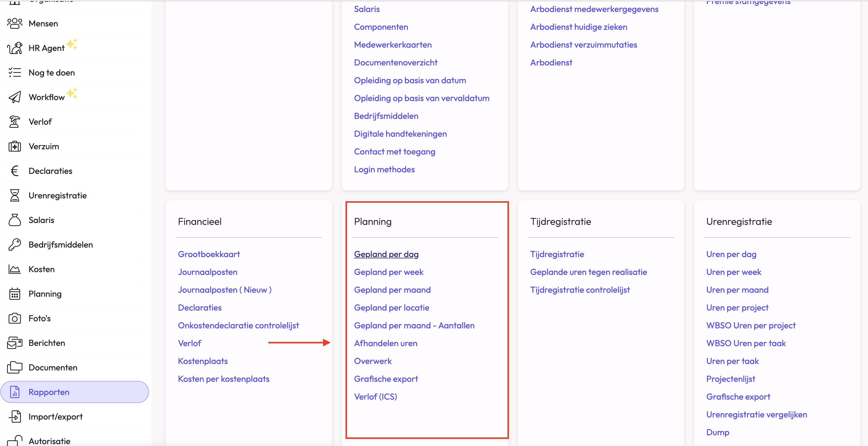This screenshot has height=446, width=868.
Task: Click the Nog te doen checklist icon
Action: pos(14,73)
